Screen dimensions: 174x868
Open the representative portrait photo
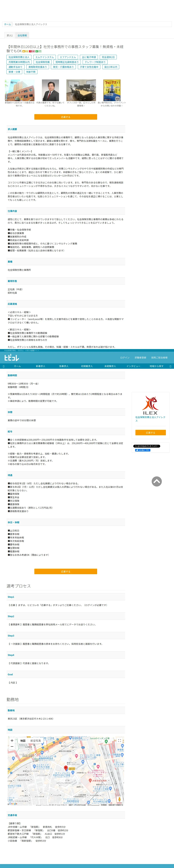50,90
